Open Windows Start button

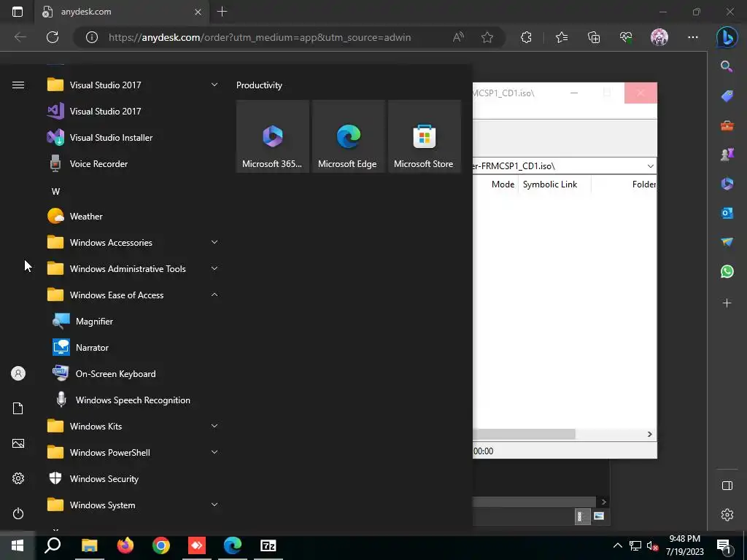click(x=18, y=545)
